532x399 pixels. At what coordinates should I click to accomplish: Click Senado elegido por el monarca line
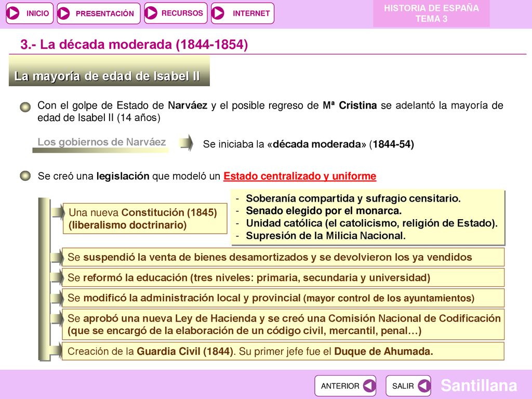(x=324, y=211)
